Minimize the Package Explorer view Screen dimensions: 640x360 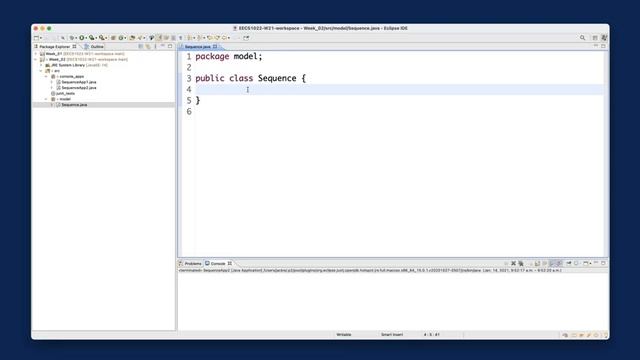[162, 46]
